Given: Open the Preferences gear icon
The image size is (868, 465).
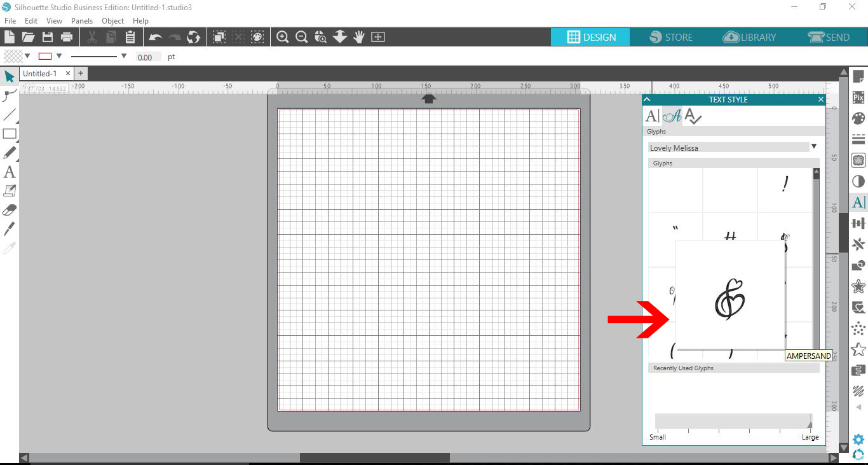Looking at the screenshot, I should (858, 440).
